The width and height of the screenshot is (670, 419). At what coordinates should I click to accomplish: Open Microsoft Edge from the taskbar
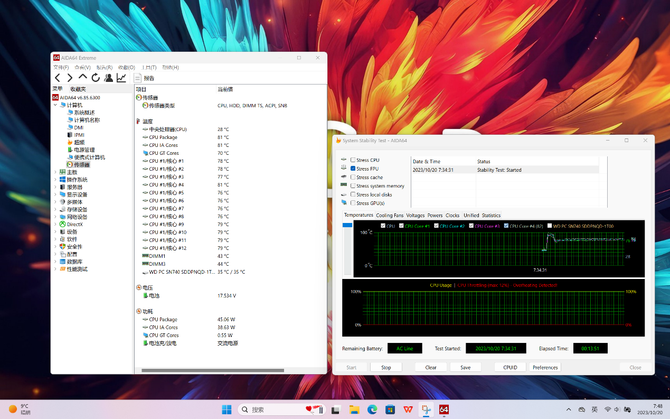pos(372,410)
